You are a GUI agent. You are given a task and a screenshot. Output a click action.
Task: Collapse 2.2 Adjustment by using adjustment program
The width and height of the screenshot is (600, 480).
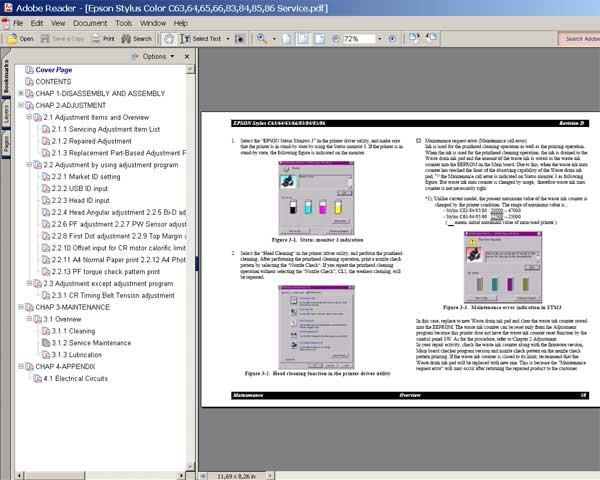(x=29, y=164)
